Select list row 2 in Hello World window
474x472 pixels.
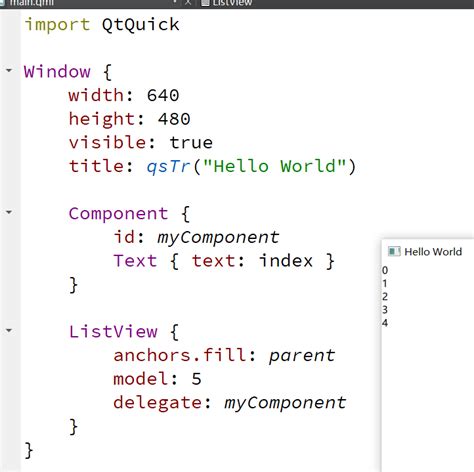[x=385, y=296]
